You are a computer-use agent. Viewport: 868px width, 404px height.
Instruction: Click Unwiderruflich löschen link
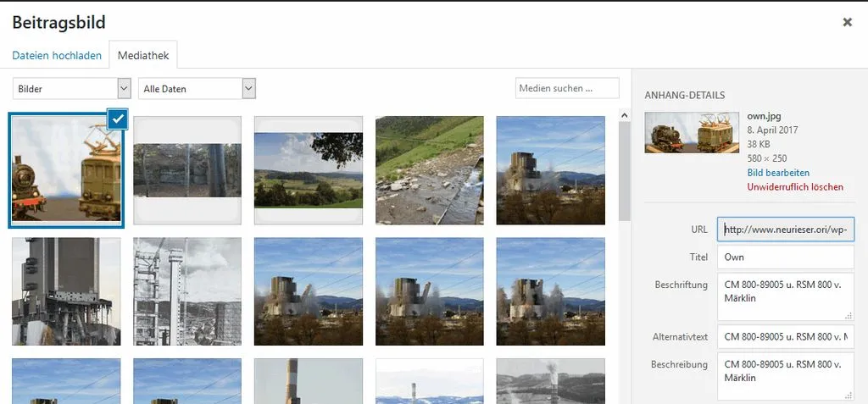pyautogui.click(x=795, y=187)
